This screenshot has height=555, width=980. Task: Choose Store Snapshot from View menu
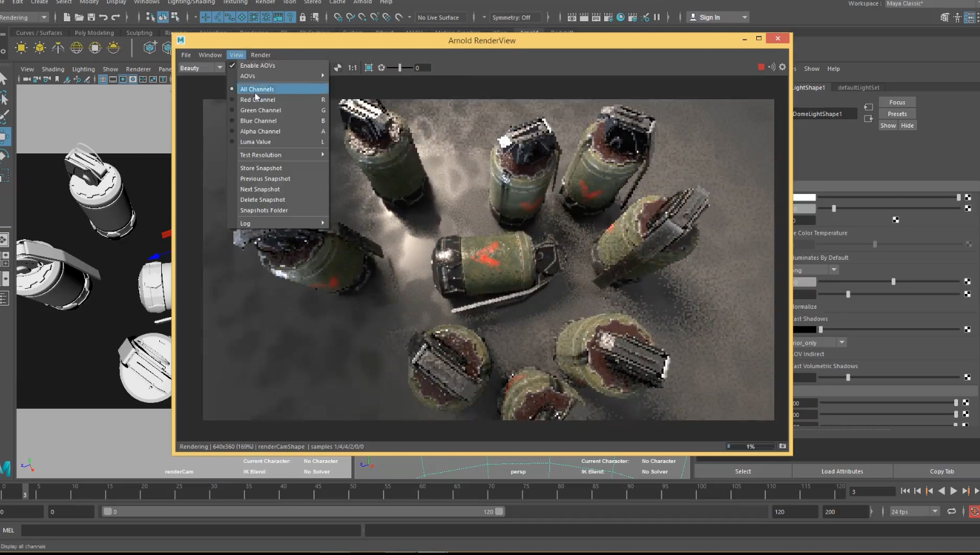click(260, 168)
